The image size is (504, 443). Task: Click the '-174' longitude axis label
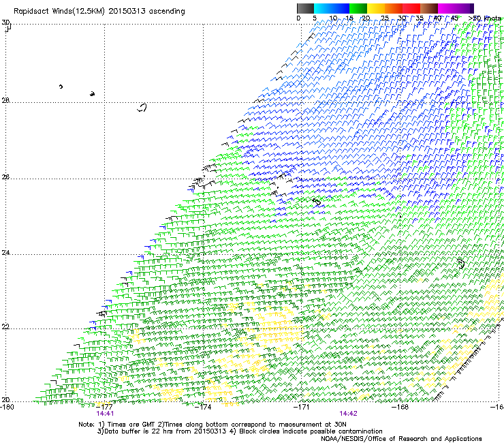pyautogui.click(x=204, y=407)
